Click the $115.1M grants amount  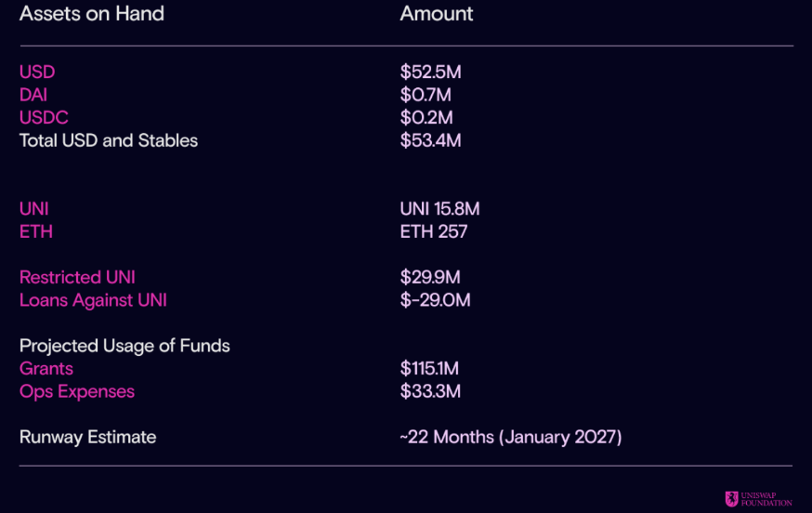[429, 368]
